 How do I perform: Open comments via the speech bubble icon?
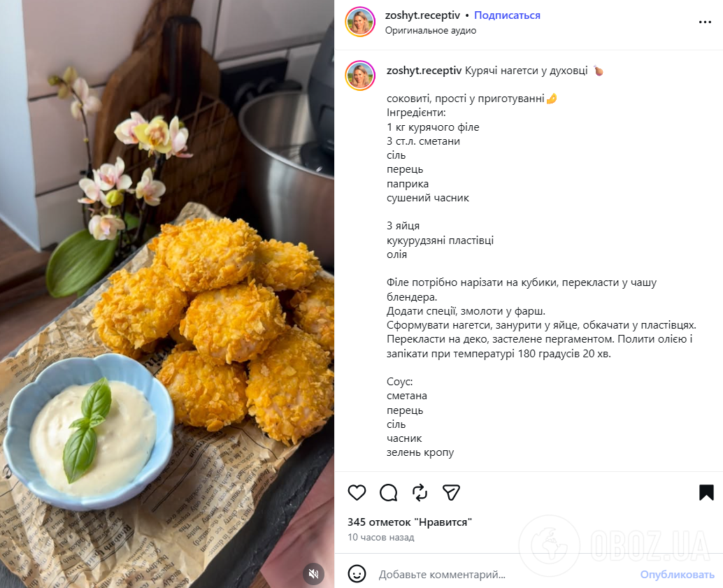(x=388, y=492)
